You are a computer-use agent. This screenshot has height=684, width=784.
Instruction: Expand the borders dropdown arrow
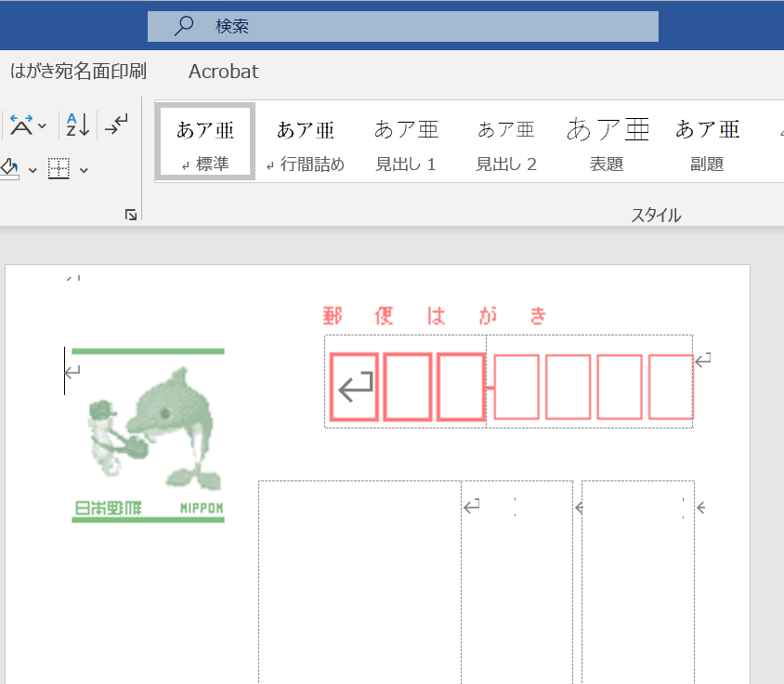click(84, 170)
